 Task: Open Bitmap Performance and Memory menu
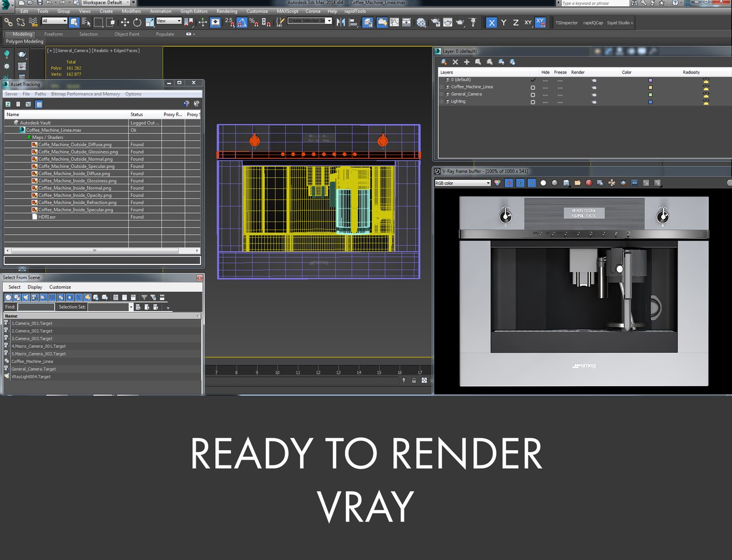tap(86, 94)
